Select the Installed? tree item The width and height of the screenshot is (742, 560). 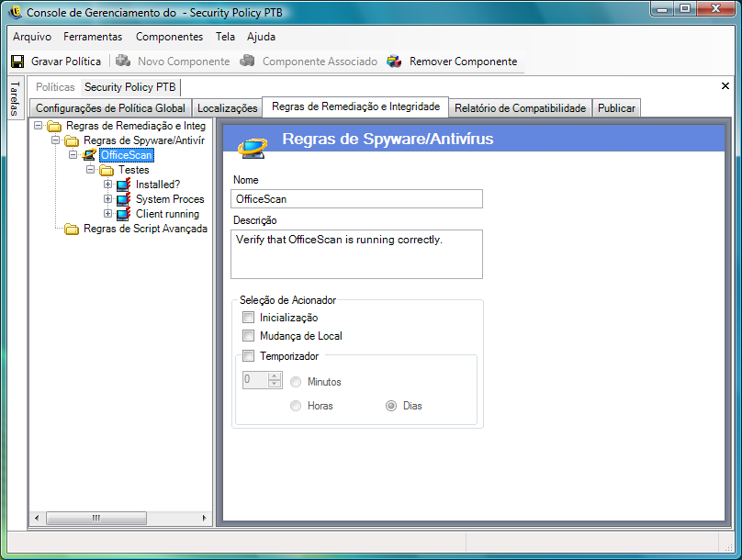(x=158, y=185)
